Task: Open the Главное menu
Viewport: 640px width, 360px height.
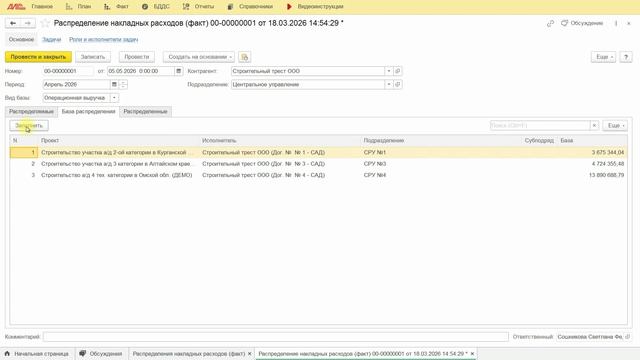Action: pyautogui.click(x=42, y=7)
